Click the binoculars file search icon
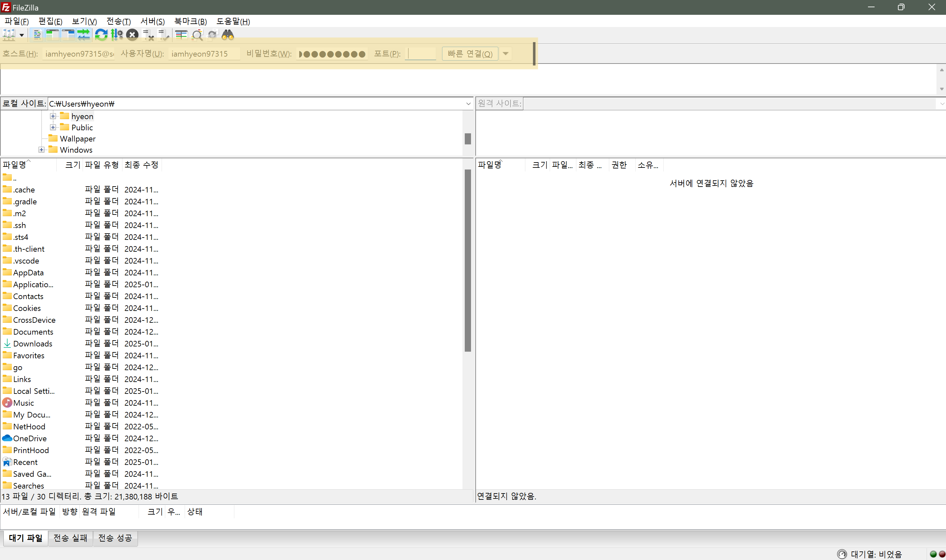Screen dimensions: 946x560 [228, 35]
